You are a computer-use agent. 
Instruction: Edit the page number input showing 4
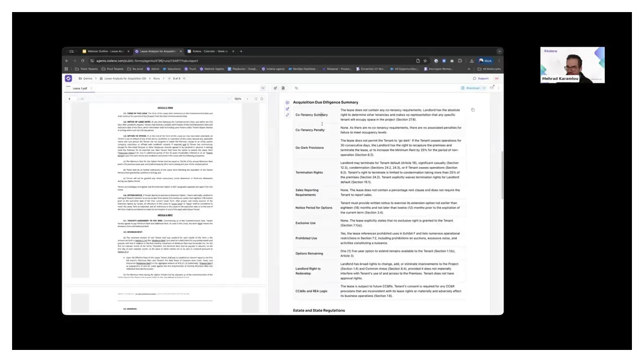click(x=70, y=99)
